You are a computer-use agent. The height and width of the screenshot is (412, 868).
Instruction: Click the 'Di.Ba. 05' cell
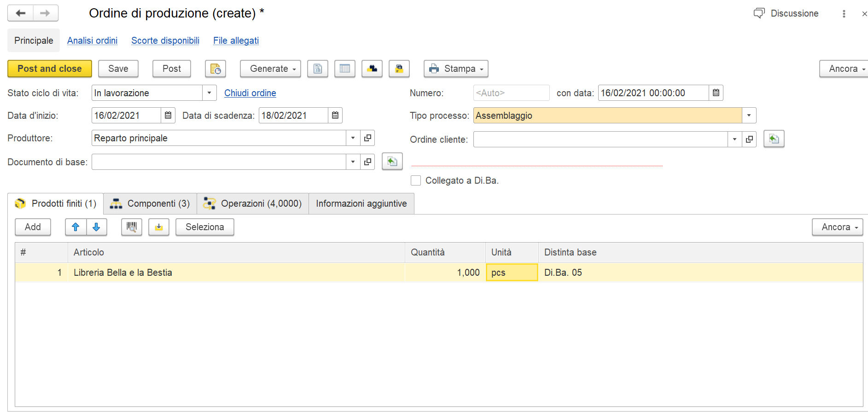pos(700,273)
